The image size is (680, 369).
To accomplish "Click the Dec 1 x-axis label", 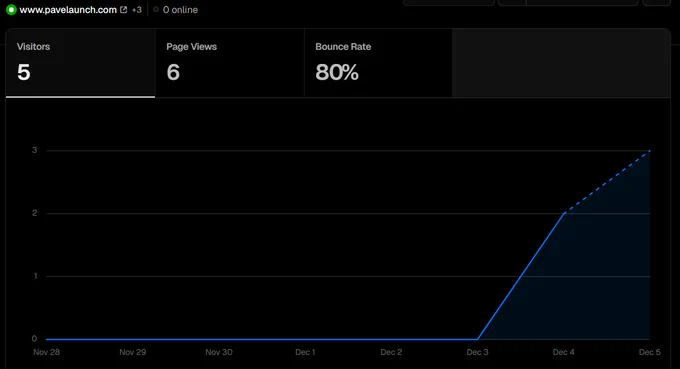I will pyautogui.click(x=305, y=352).
